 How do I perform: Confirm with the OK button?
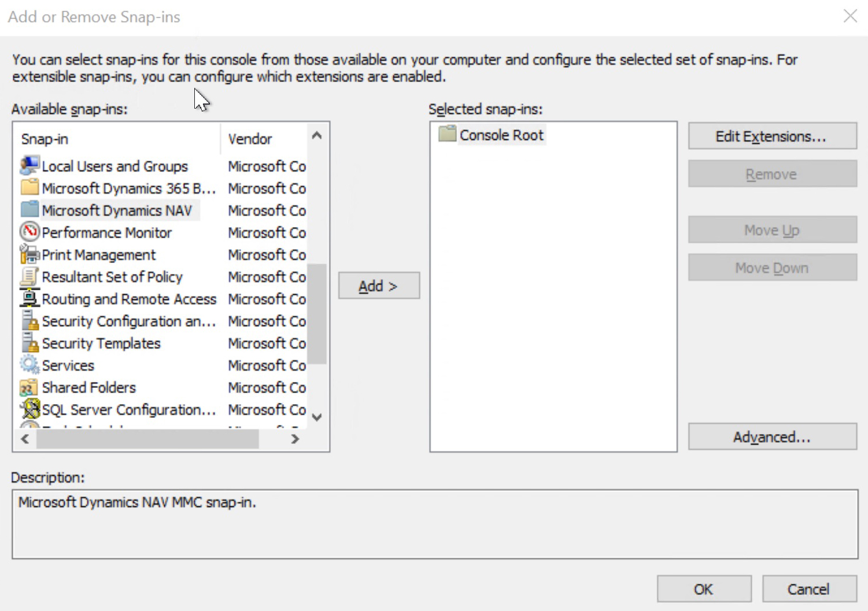[704, 588]
